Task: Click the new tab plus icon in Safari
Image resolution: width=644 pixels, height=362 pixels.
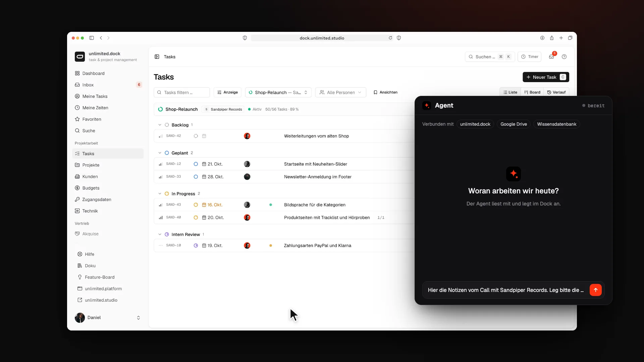Action: tap(561, 38)
